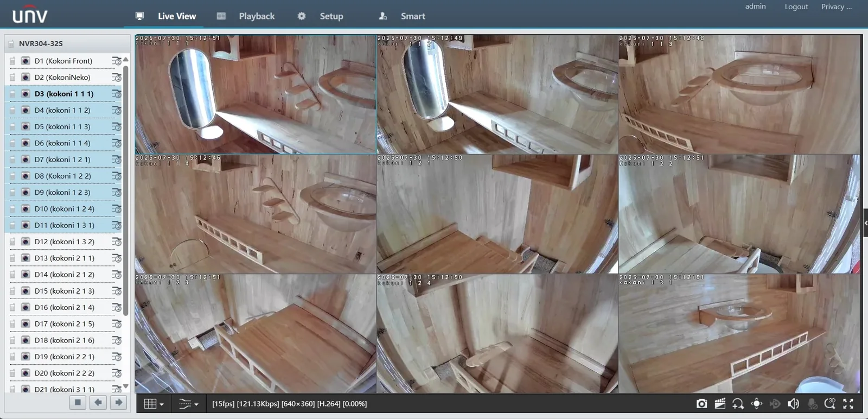The height and width of the screenshot is (419, 868).
Task: Take a snapshot with the camera icon
Action: coord(701,404)
